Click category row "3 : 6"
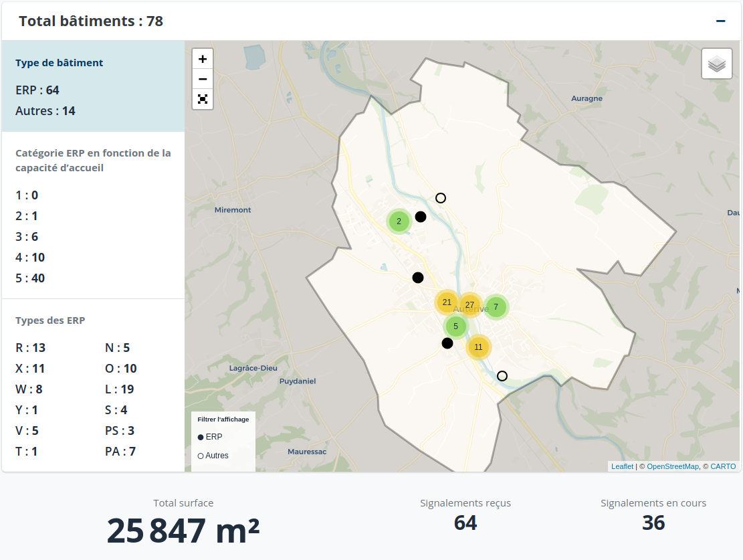The height and width of the screenshot is (560, 743). (27, 237)
